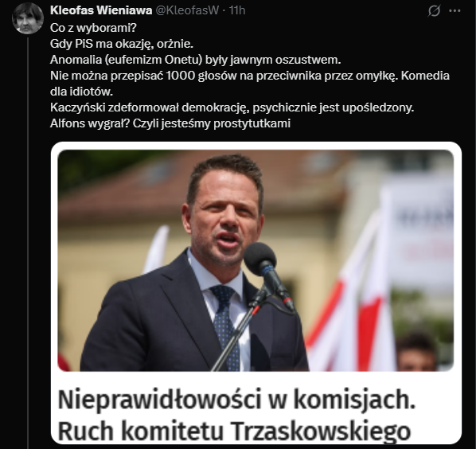Click the display name Kleofas Wieniawa
The height and width of the screenshot is (449, 476).
[101, 10]
